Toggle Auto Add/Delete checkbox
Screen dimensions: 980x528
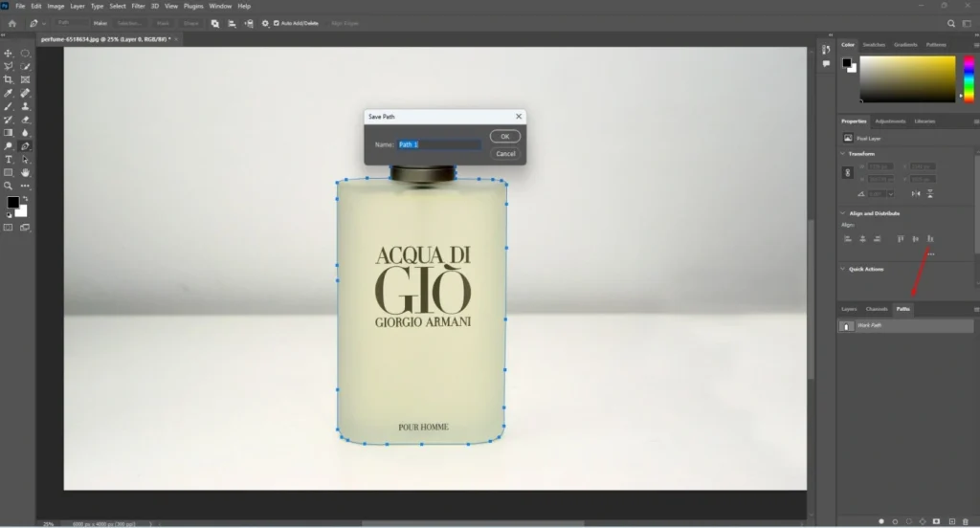tap(277, 23)
